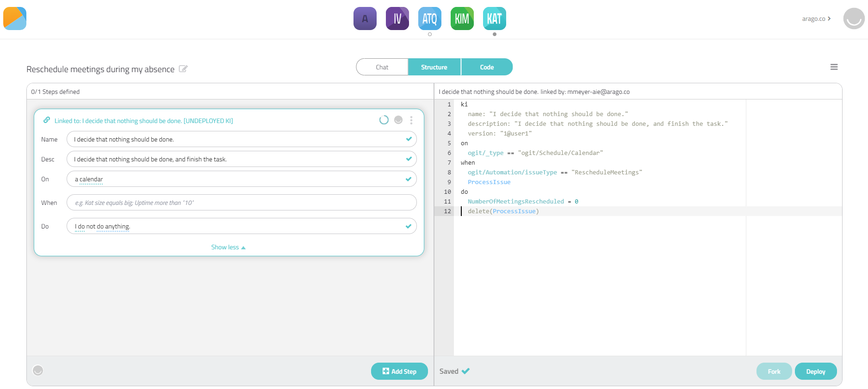Click the Add Step button

[399, 371]
